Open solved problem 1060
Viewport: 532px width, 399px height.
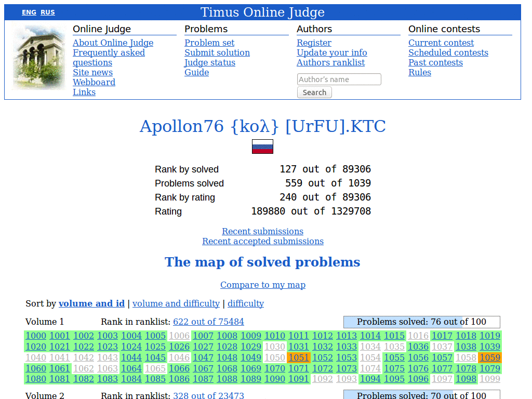point(36,368)
